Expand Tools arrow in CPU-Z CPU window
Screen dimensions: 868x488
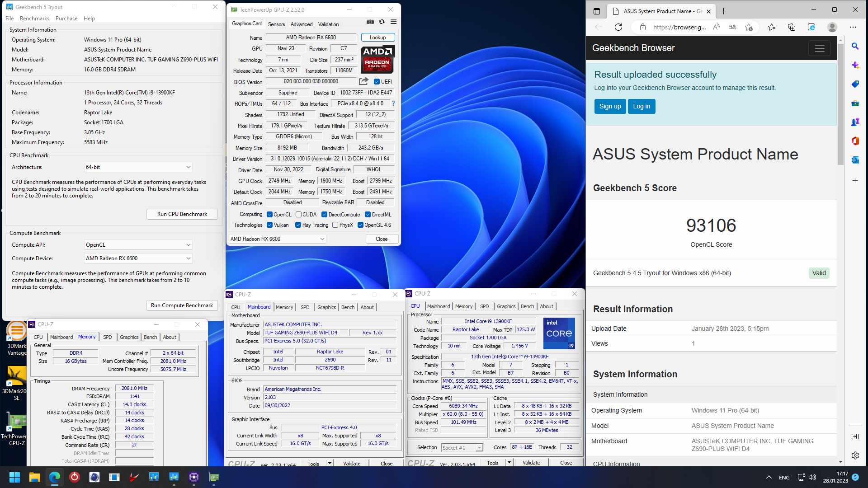point(509,463)
